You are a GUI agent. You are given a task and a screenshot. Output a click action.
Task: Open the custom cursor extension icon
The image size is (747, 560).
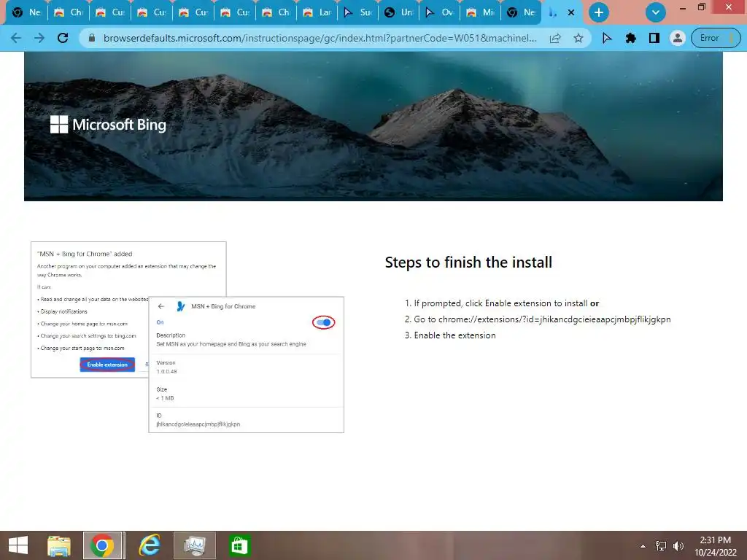click(607, 38)
